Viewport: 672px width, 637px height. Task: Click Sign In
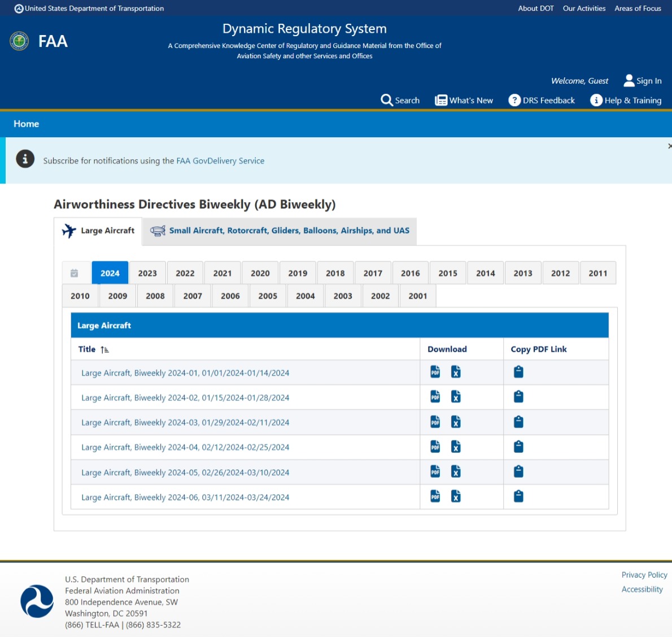(643, 81)
